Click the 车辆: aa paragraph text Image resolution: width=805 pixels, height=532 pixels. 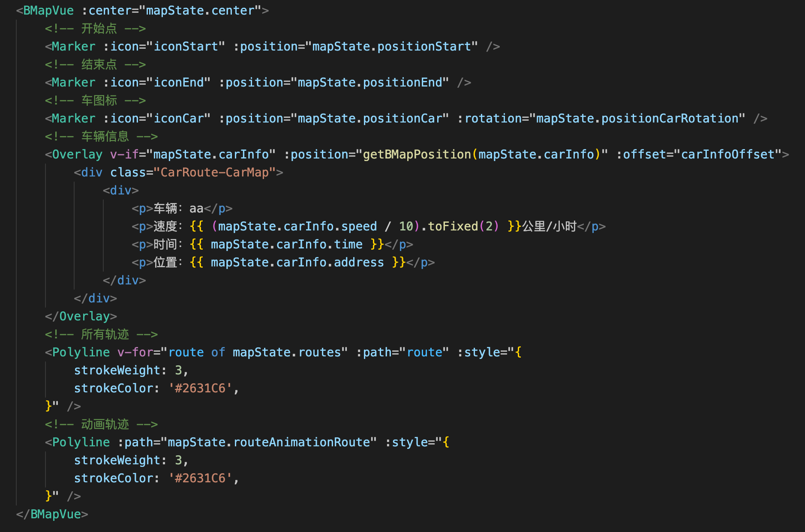tap(178, 208)
